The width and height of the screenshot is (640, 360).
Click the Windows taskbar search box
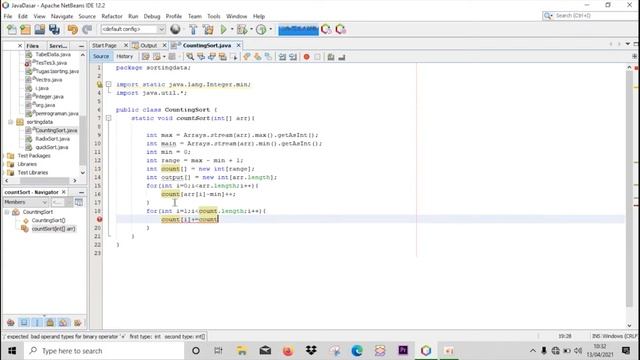pos(104,351)
